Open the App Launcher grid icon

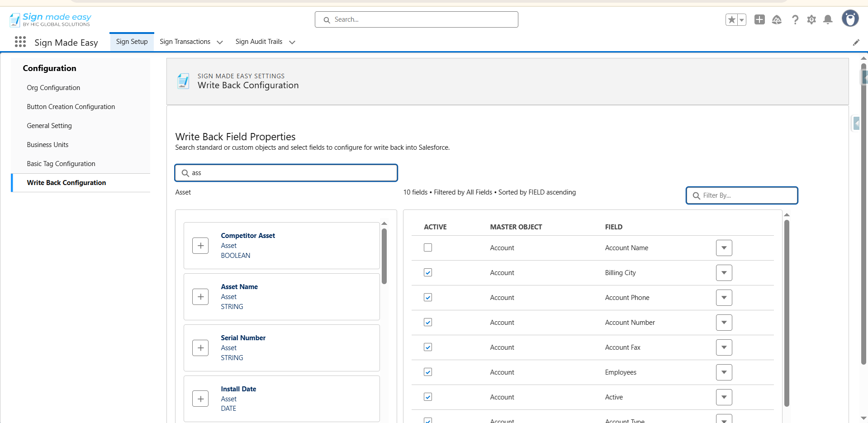(20, 42)
